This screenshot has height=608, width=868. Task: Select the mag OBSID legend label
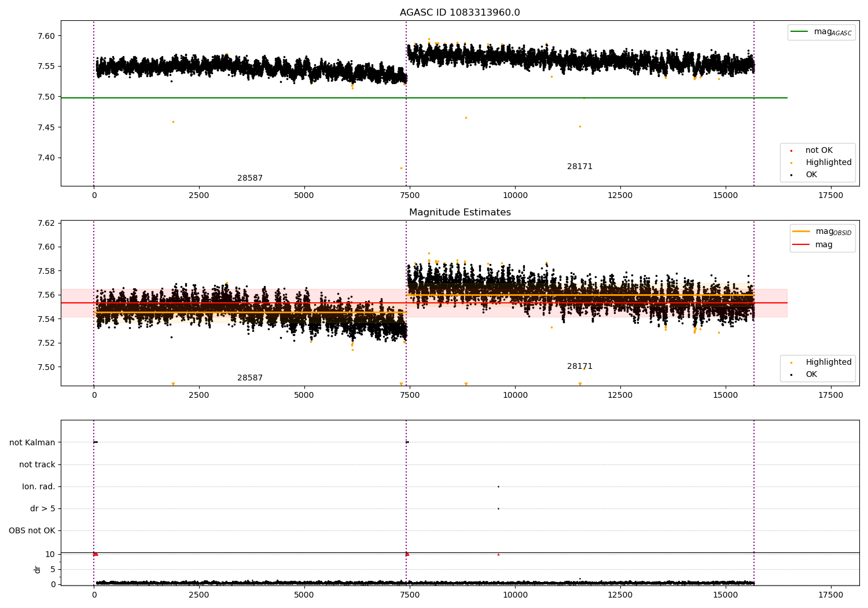(x=833, y=232)
